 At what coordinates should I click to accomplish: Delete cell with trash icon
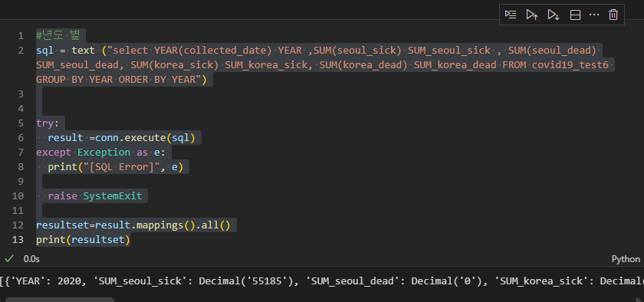[613, 15]
